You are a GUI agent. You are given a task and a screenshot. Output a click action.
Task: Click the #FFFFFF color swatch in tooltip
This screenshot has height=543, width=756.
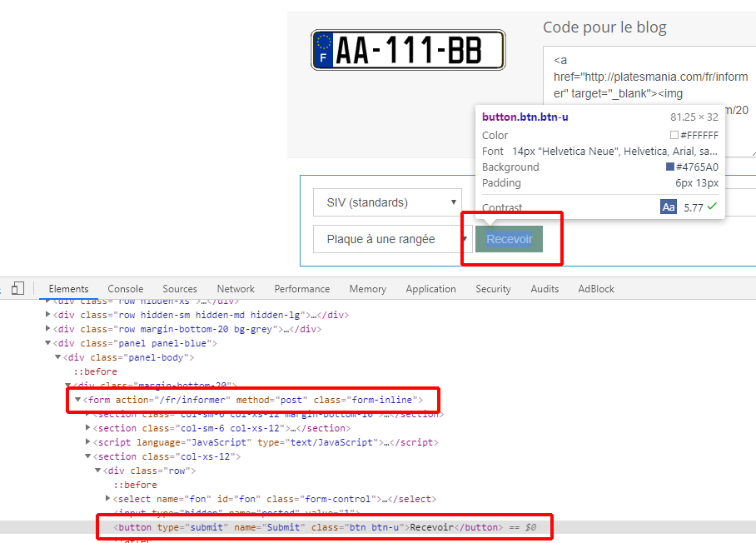click(674, 135)
